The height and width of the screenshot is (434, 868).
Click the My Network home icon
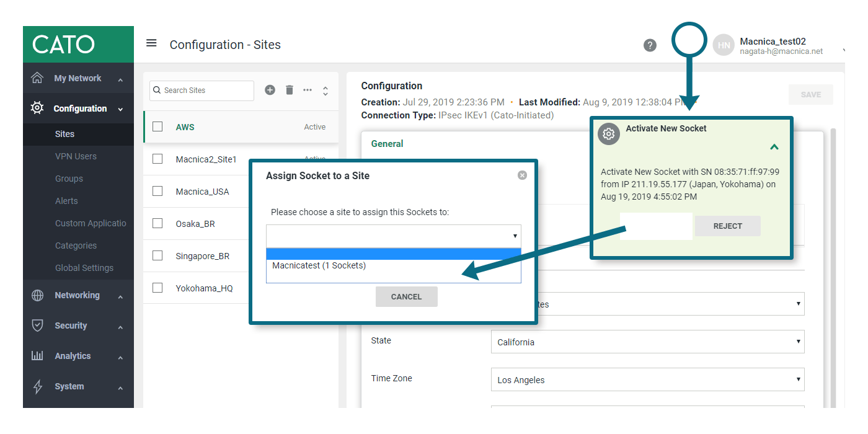(37, 78)
